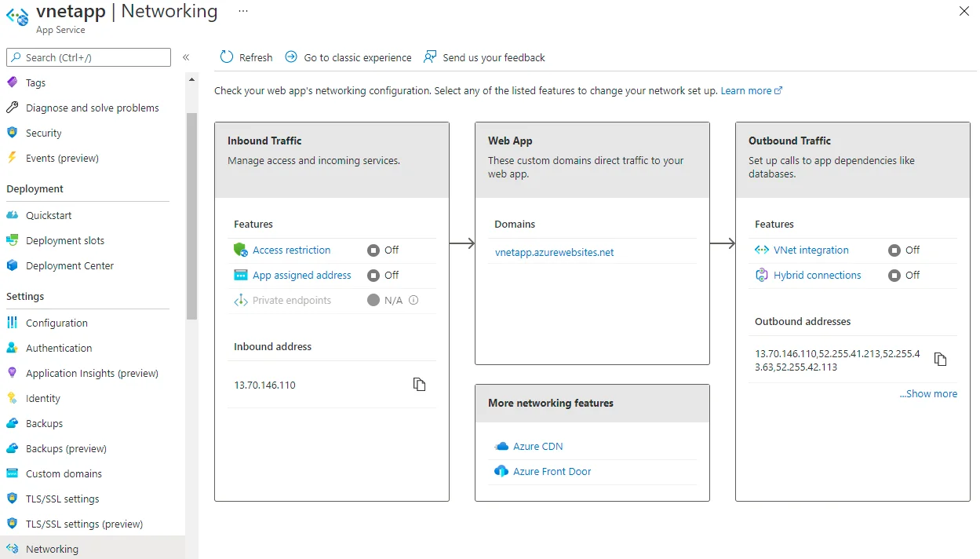Click the Access restriction shield icon
The width and height of the screenshot is (980, 559).
pos(241,250)
